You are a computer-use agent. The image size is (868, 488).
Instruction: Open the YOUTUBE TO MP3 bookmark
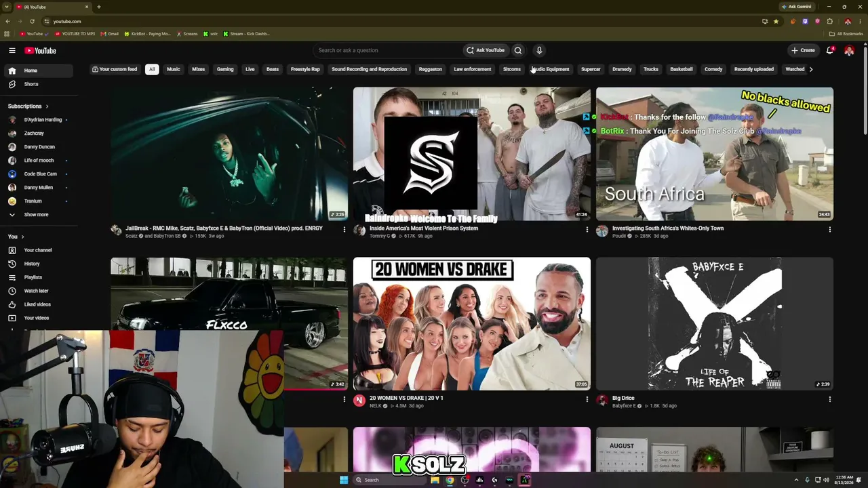[x=75, y=34]
